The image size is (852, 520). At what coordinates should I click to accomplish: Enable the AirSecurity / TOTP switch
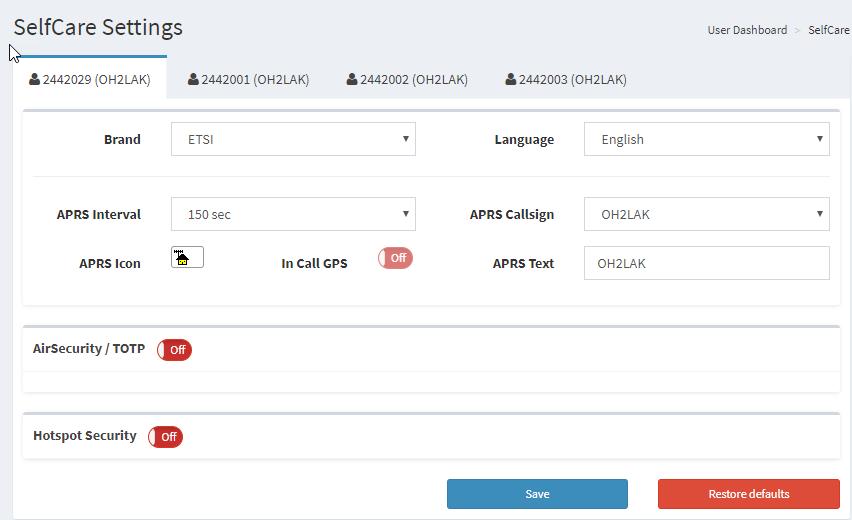[x=174, y=350]
